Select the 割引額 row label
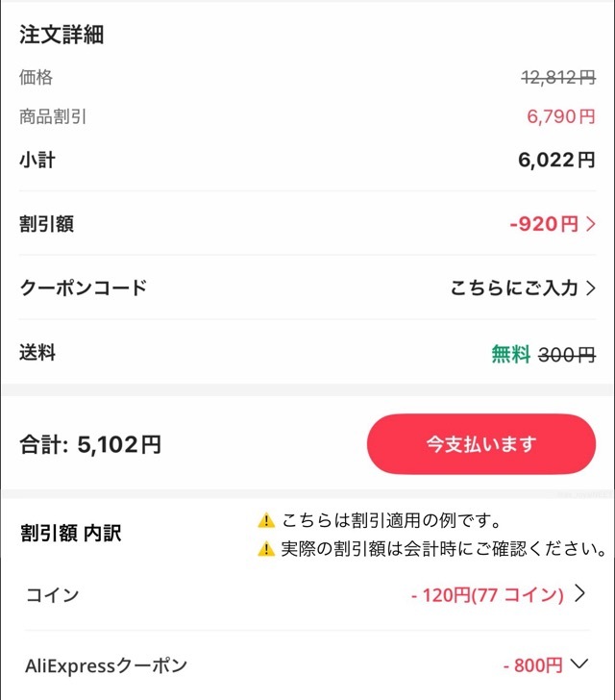This screenshot has width=615, height=700. 47,224
